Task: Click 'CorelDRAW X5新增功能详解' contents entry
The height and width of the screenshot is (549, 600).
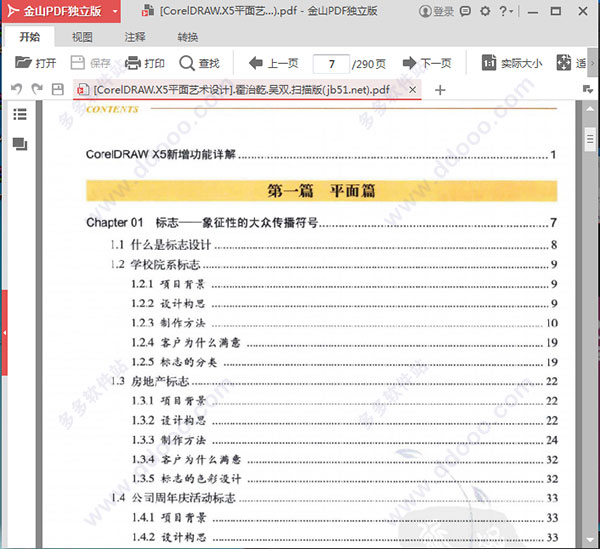Action: click(x=321, y=154)
